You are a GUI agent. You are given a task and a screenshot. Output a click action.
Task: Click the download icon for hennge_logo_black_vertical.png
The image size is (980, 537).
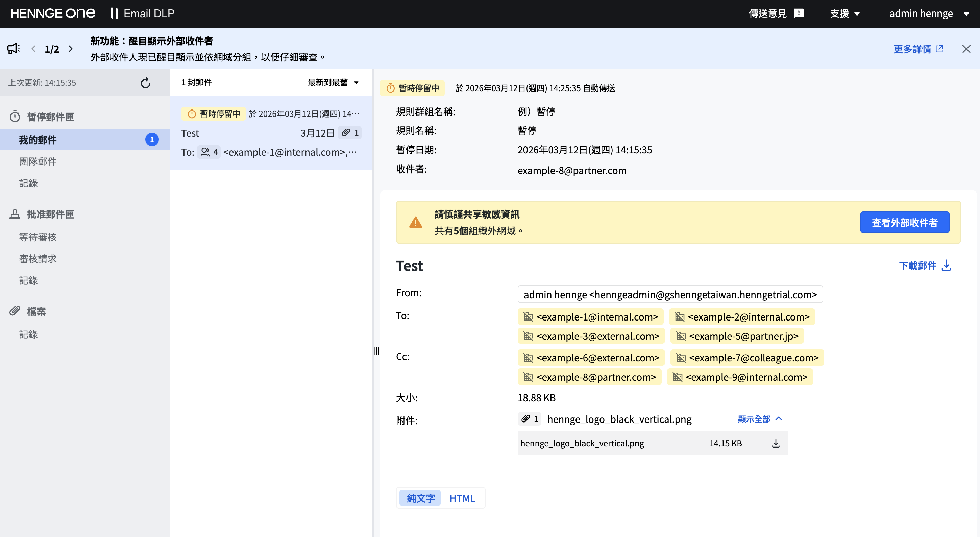(x=775, y=443)
